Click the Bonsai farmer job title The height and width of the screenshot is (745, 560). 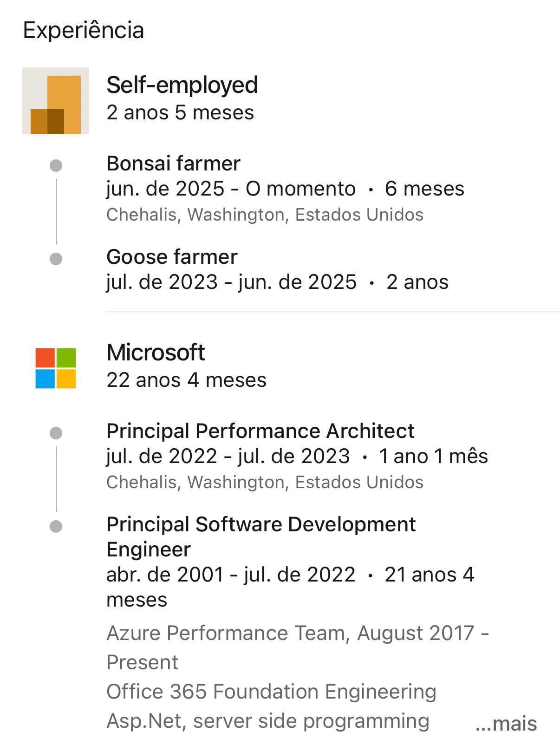pyautogui.click(x=173, y=163)
